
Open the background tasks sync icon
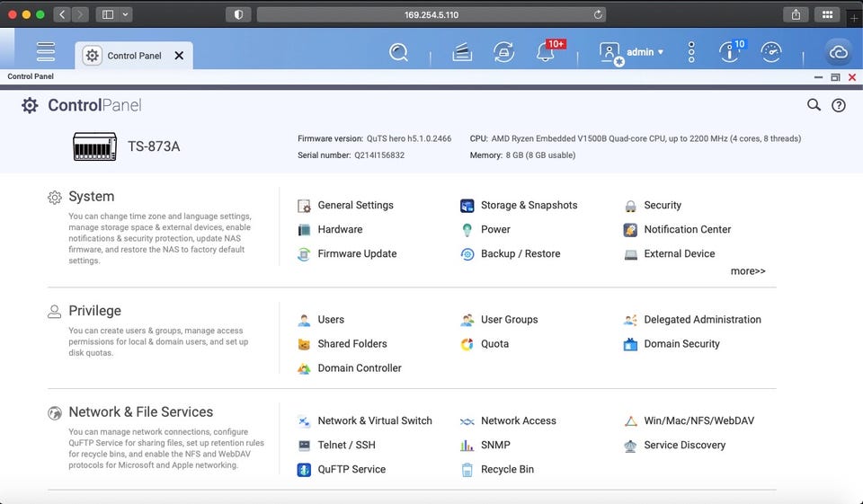503,52
